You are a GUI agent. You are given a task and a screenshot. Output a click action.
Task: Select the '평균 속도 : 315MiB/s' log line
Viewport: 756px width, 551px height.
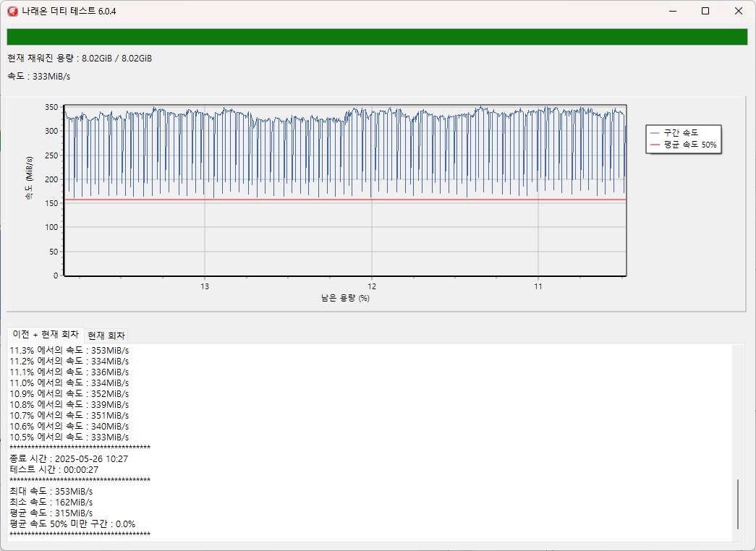click(51, 513)
